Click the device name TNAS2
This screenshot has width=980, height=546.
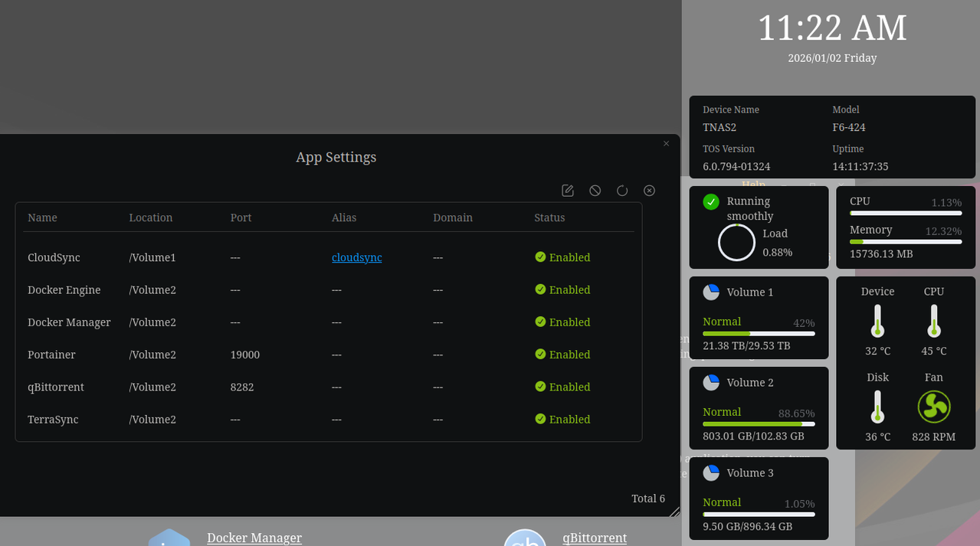719,127
